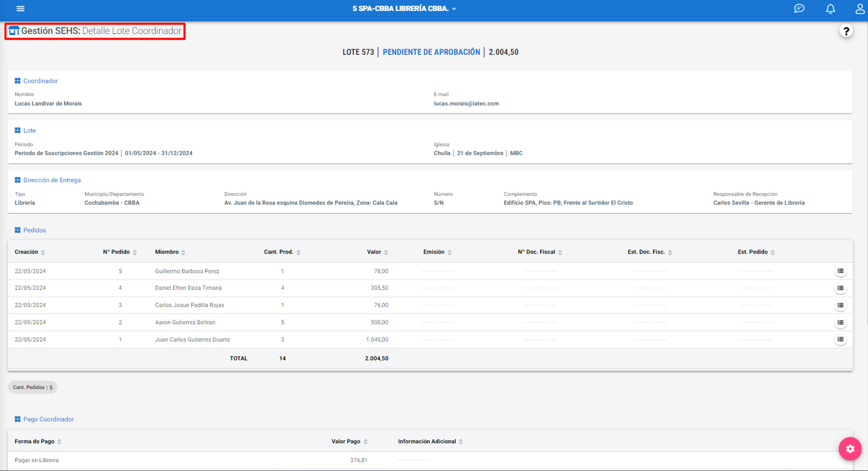Viewport: 868px width, 471px height.
Task: Select coordinator name Lucas Landivar de Morais
Action: (48, 104)
